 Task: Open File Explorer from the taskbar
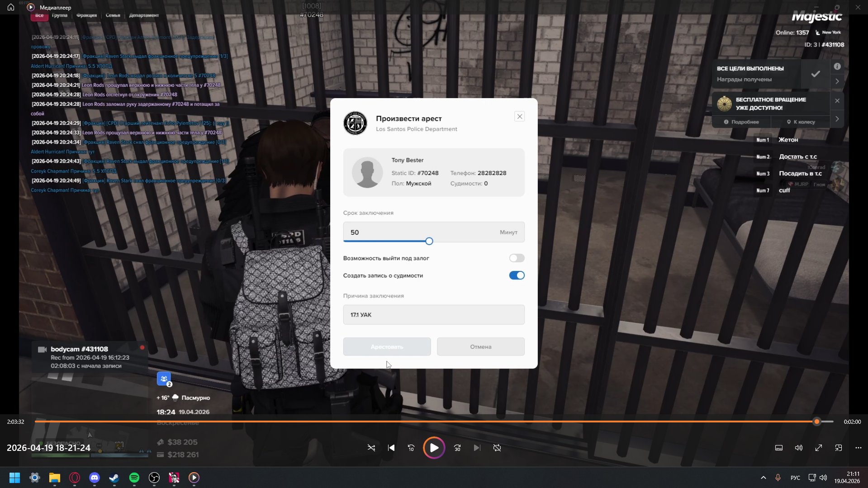click(x=55, y=478)
